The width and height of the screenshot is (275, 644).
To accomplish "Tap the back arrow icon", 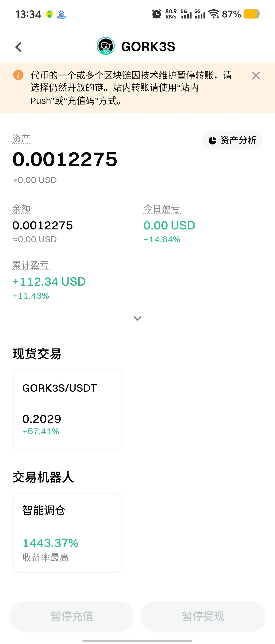I will (x=18, y=47).
